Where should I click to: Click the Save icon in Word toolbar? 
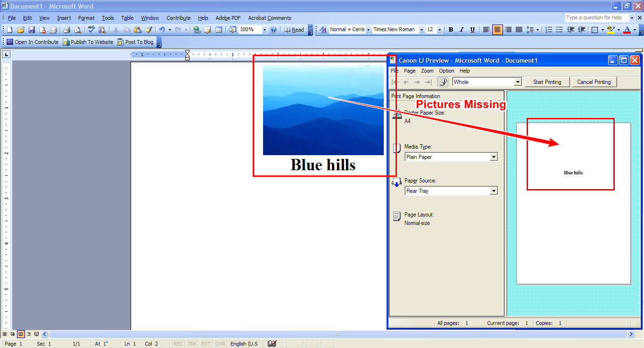(32, 30)
